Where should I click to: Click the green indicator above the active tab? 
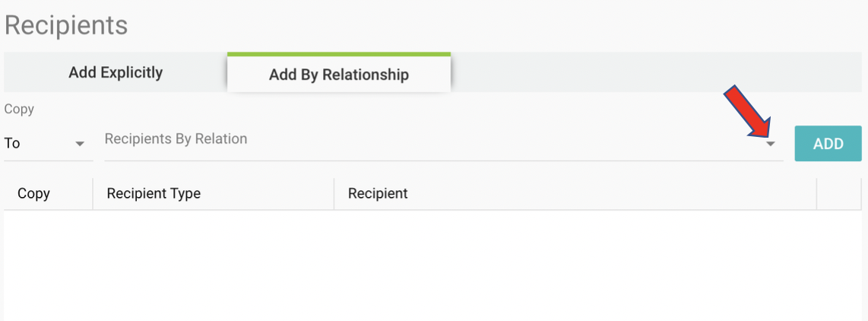tap(339, 54)
